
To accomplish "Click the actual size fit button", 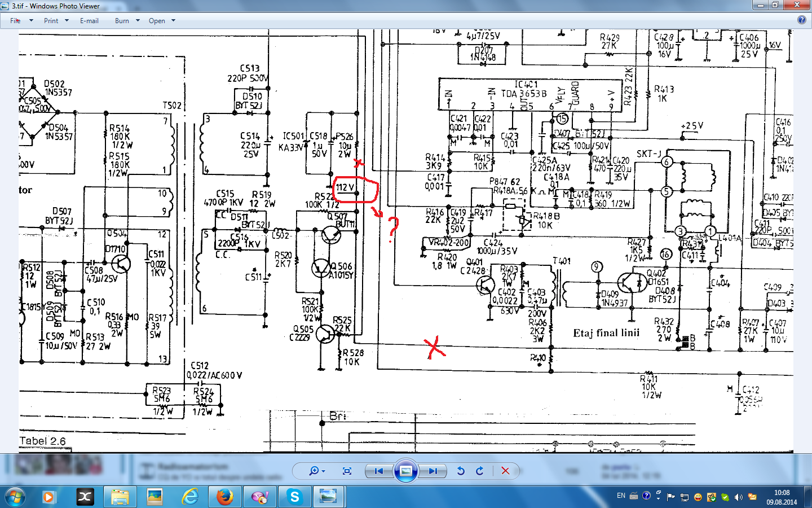I will tap(347, 471).
